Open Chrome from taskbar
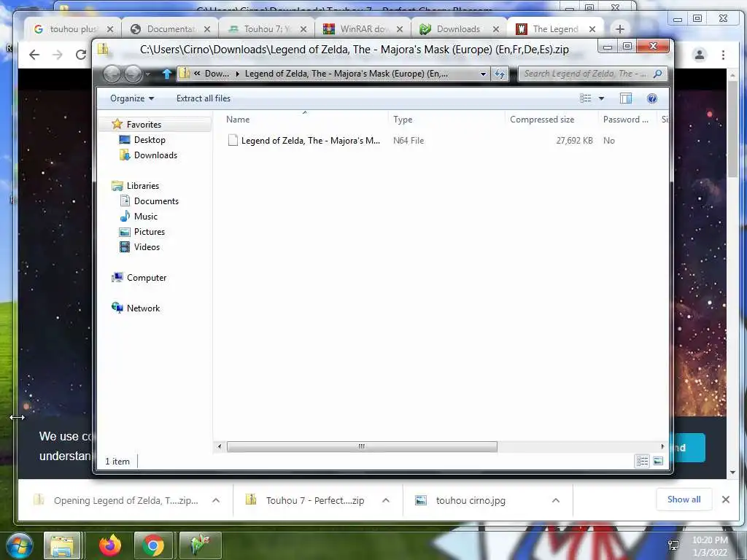Screen dimensions: 747x560 coord(153,545)
